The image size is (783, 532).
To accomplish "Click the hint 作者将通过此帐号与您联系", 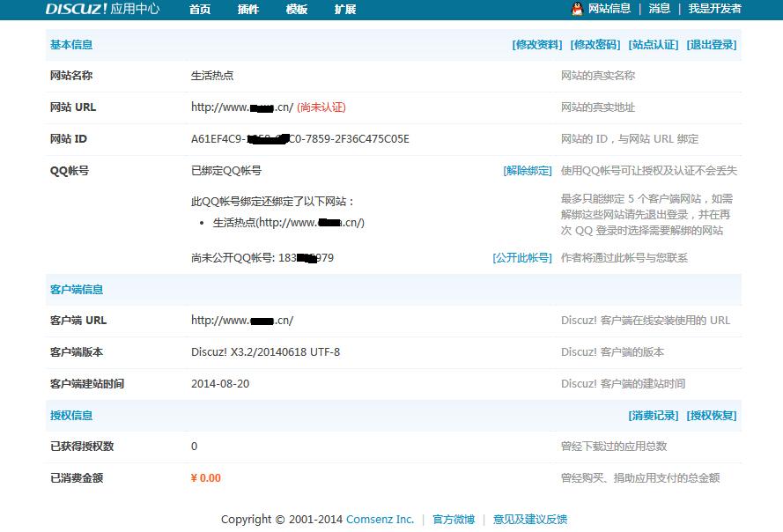I will tap(624, 258).
